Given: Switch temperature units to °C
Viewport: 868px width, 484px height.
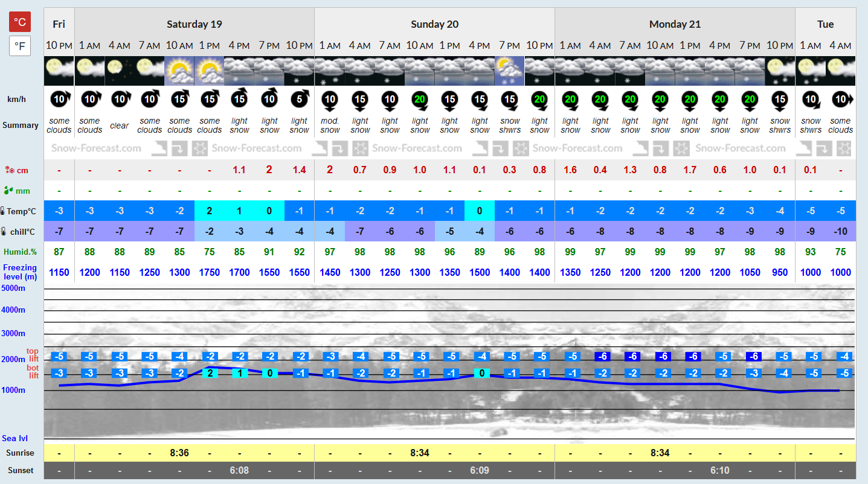Looking at the screenshot, I should (x=20, y=22).
